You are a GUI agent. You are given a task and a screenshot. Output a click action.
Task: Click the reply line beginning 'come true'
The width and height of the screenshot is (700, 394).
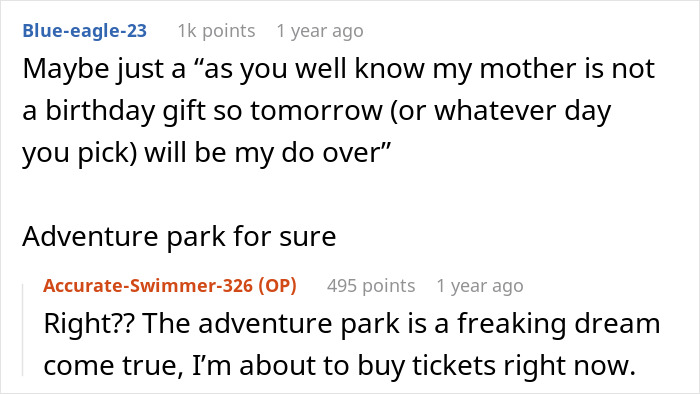[x=339, y=366]
